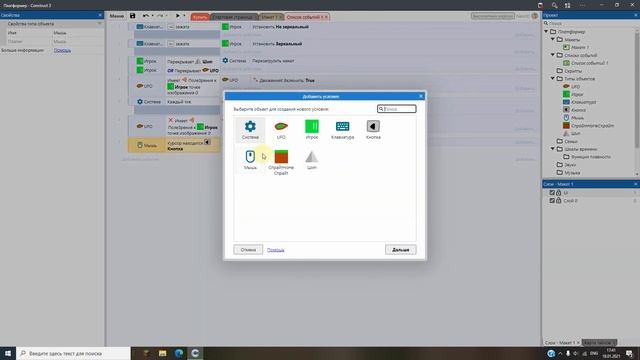
Task: Click the Save floppy disk icon
Action: click(132, 16)
